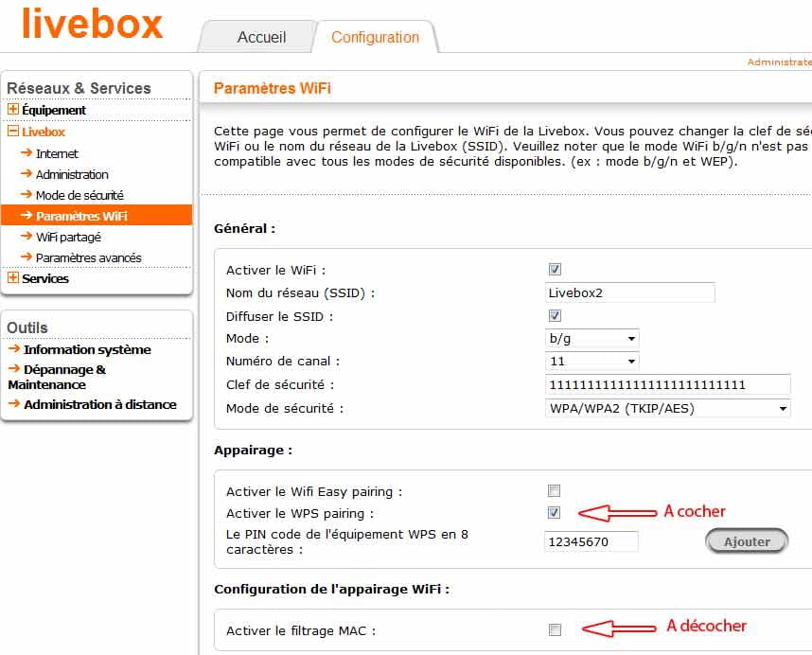The image size is (812, 655).
Task: Enable the Wifi Easy pairing checkbox
Action: [554, 490]
